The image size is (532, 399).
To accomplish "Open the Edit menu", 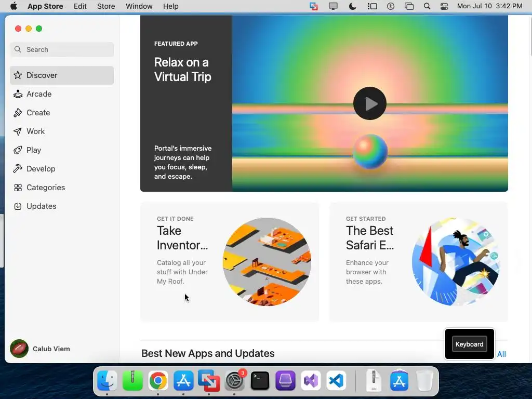I will click(x=80, y=6).
